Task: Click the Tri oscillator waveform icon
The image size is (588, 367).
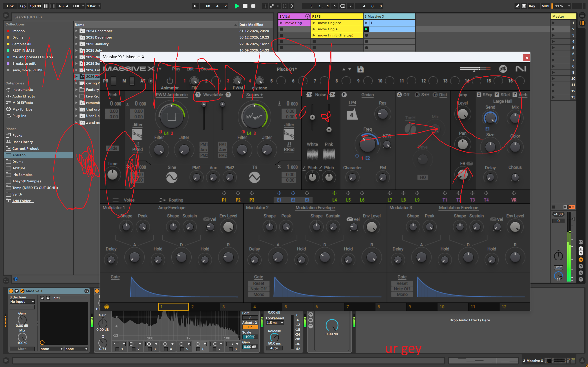Action: coord(254,178)
